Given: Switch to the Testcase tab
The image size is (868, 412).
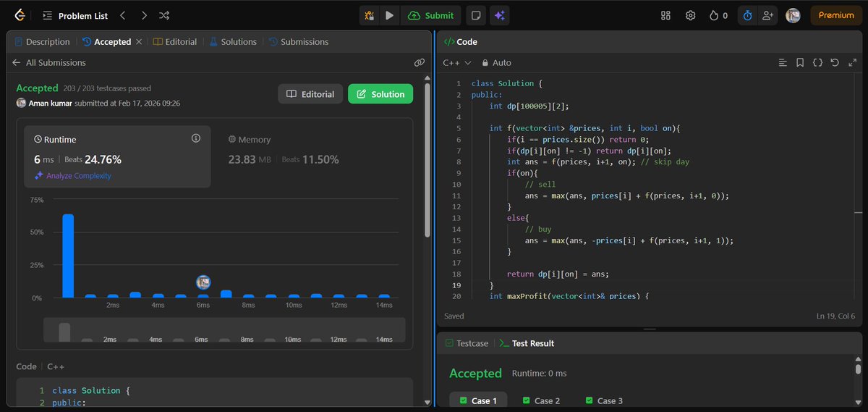Looking at the screenshot, I should pyautogui.click(x=467, y=343).
